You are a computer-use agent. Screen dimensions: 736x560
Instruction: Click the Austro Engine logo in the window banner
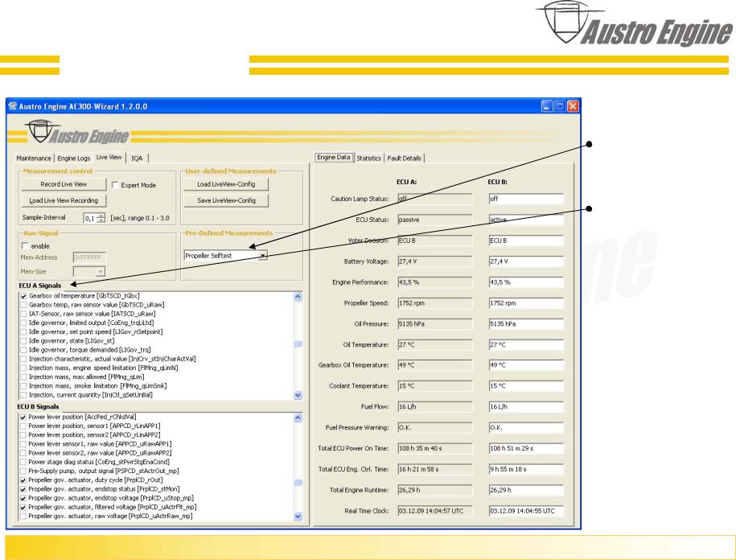[x=77, y=132]
